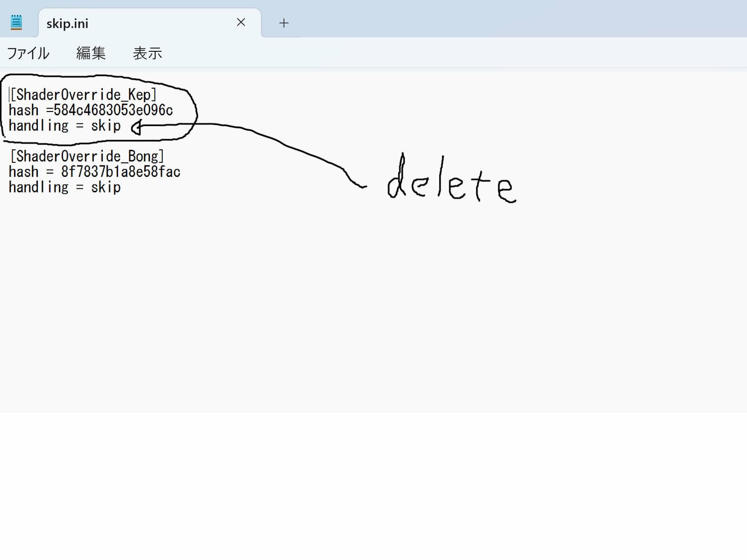Click the Notepad app icon

pyautogui.click(x=17, y=22)
